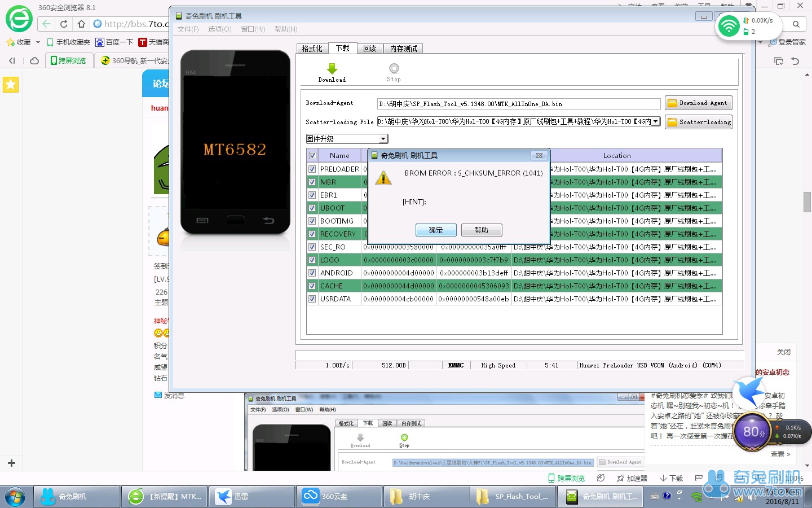
Task: Switch to the 格式化 tab
Action: coord(312,49)
